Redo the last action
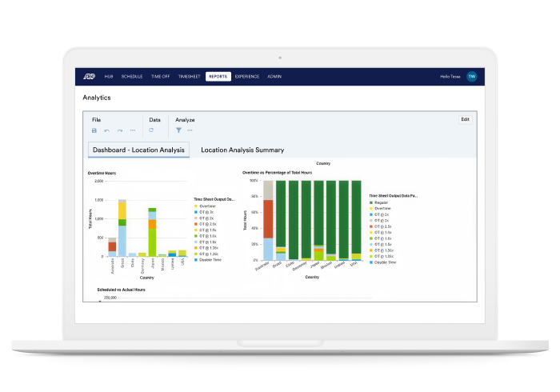 click(120, 130)
